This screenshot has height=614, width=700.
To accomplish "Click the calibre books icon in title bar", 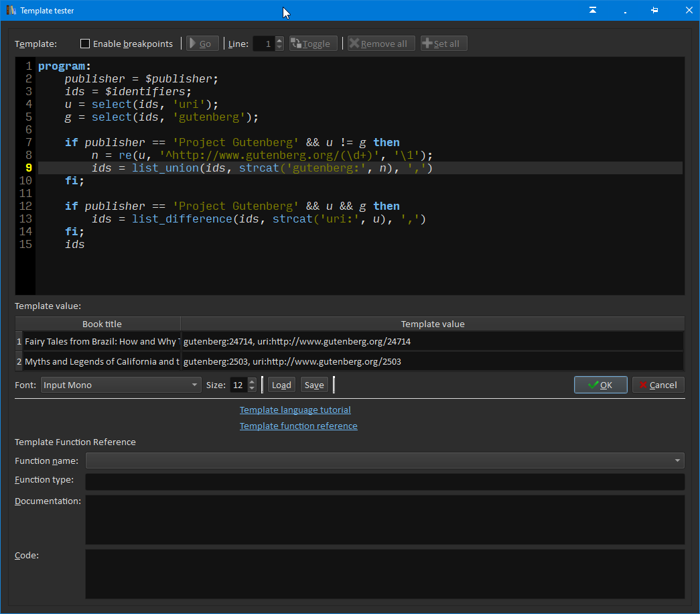I will pos(11,11).
